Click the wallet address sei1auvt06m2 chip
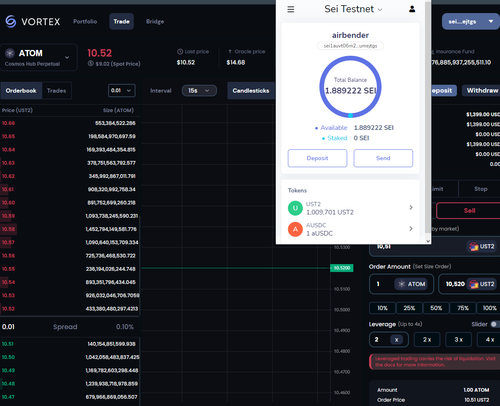The height and width of the screenshot is (406, 500). tap(350, 46)
